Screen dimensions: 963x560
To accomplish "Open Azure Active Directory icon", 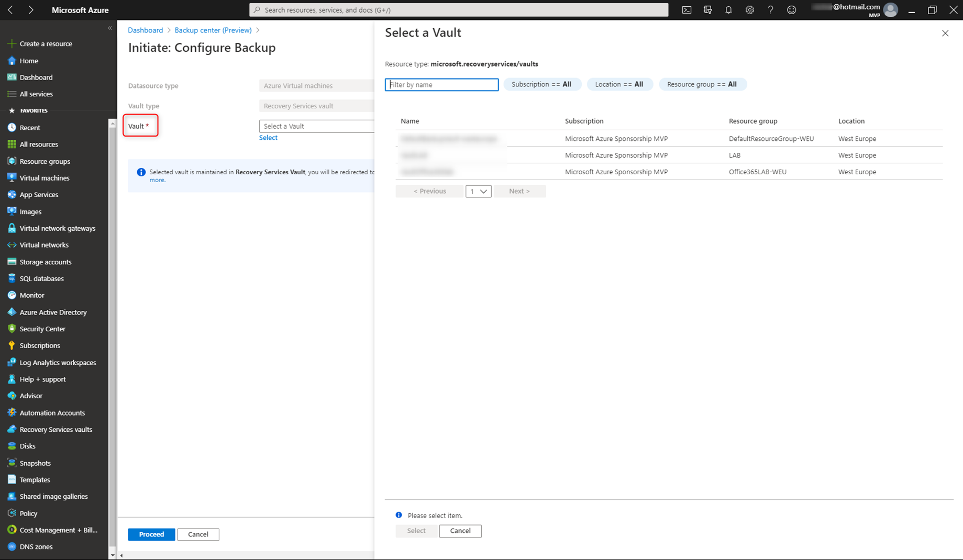I will click(12, 312).
